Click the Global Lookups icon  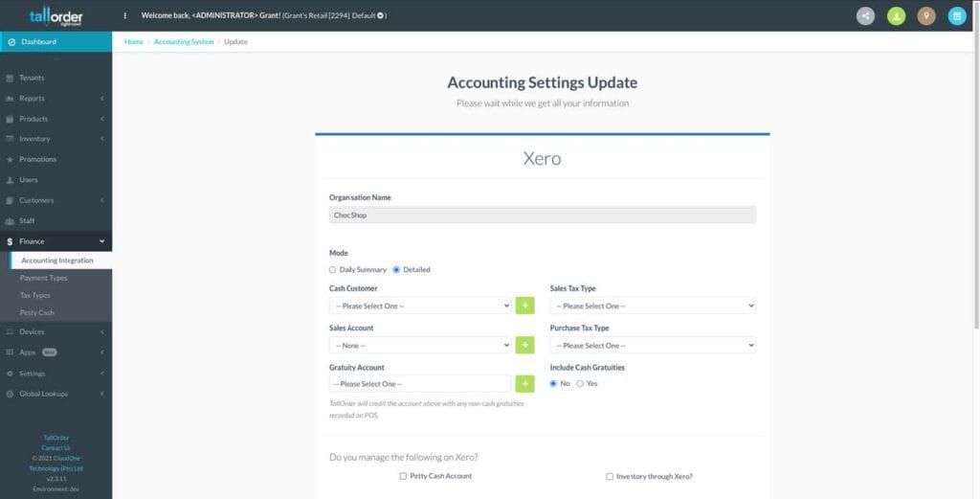(x=10, y=394)
